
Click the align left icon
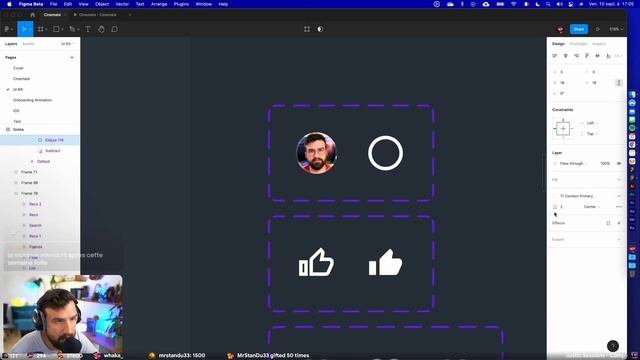coord(555,56)
